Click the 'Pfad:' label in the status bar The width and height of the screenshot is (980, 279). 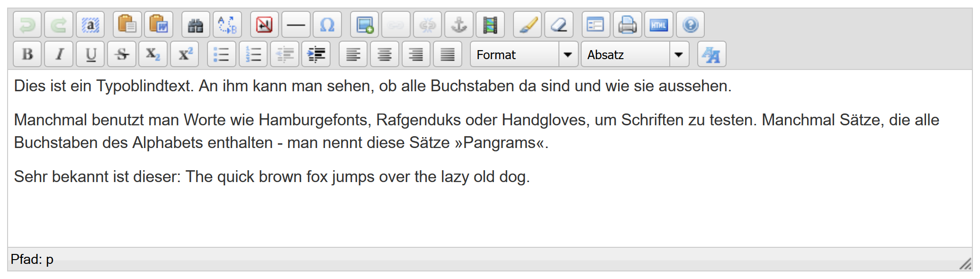click(x=26, y=259)
